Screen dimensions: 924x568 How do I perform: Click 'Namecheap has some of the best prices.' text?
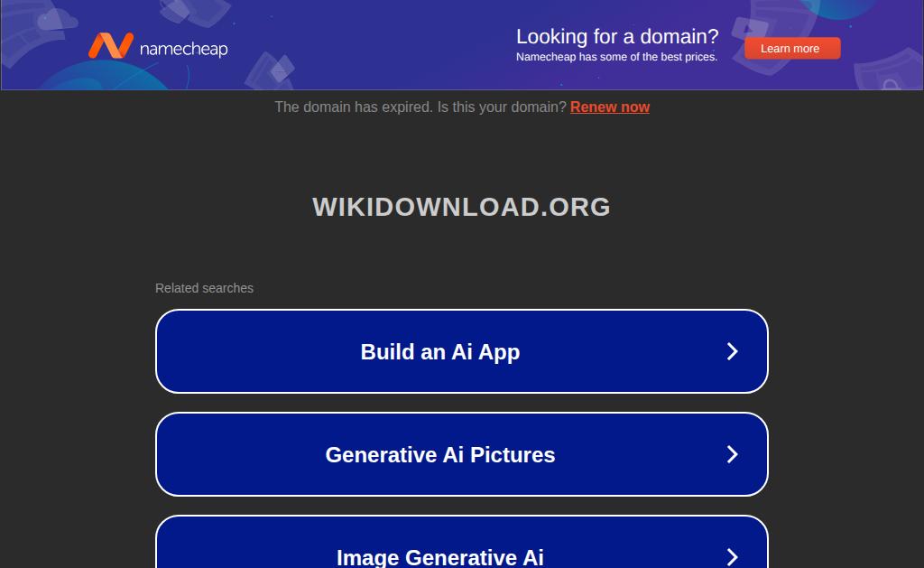[x=616, y=57]
